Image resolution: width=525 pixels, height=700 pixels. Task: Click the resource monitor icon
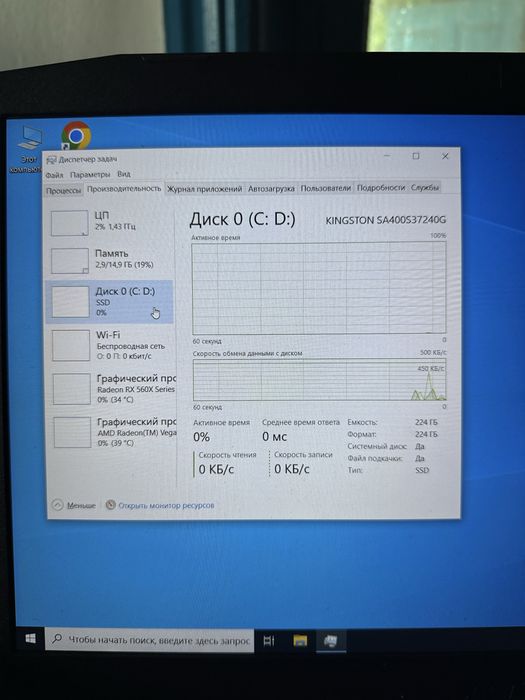coord(110,505)
